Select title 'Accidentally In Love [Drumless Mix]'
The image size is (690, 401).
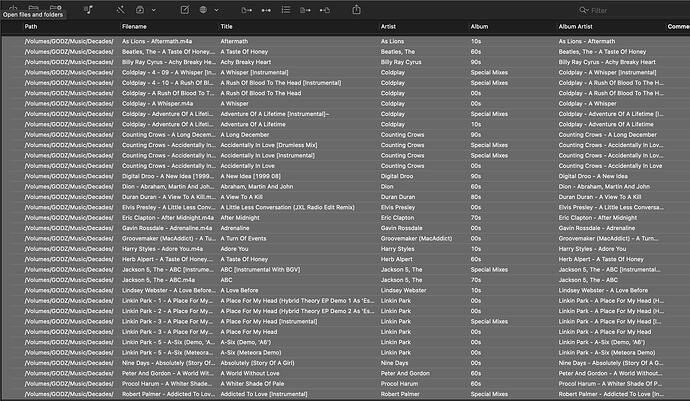(269, 145)
